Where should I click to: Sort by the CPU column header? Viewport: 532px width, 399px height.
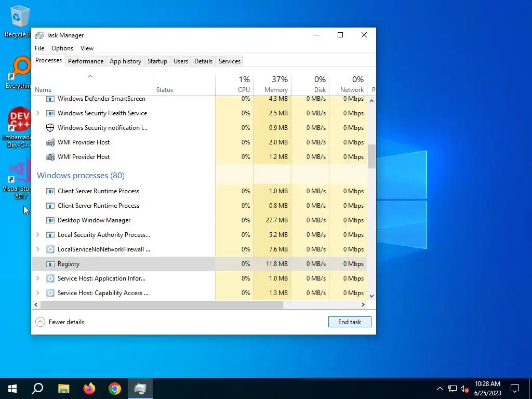point(234,85)
